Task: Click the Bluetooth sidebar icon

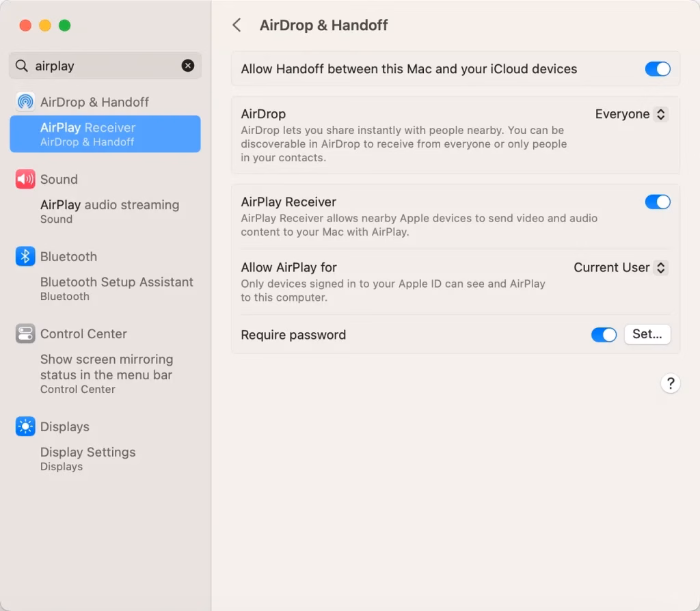Action: tap(25, 256)
